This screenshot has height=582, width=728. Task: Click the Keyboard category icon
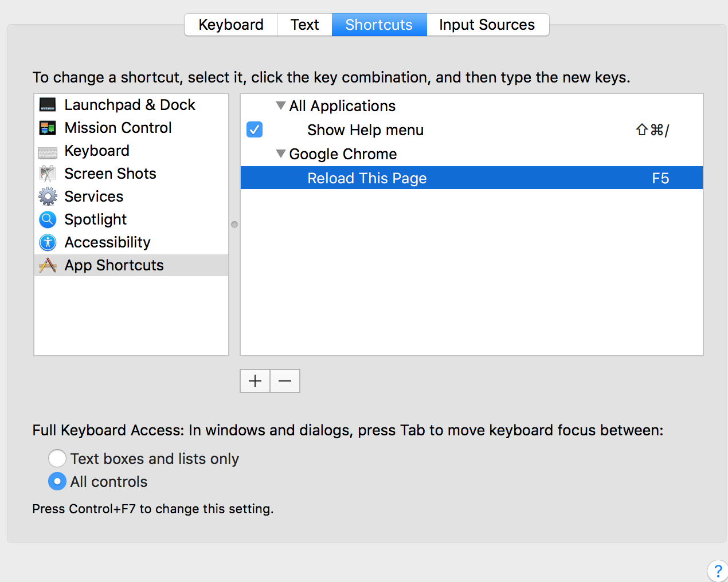48,152
